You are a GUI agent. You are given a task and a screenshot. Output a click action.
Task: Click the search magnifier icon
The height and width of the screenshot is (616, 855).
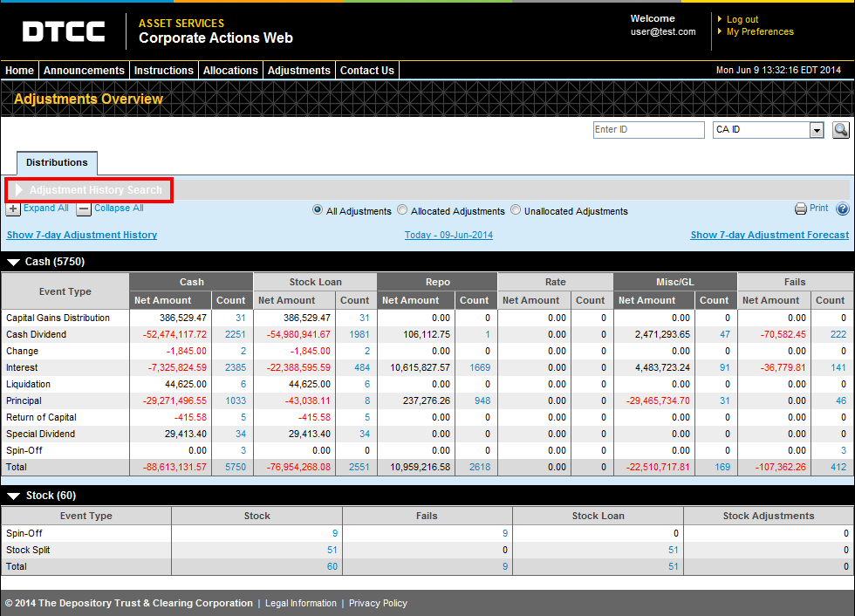841,130
